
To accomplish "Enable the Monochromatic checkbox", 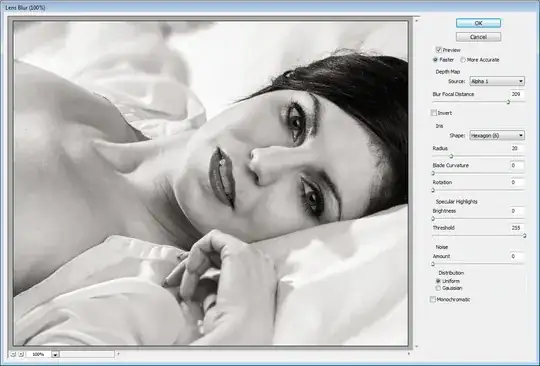I will (433, 300).
